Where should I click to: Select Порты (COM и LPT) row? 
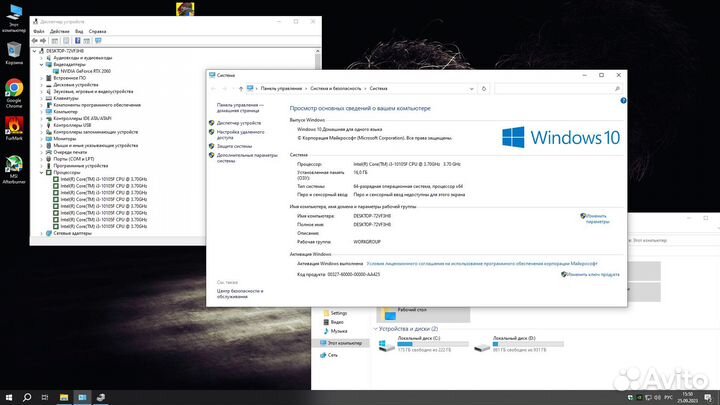(73, 159)
